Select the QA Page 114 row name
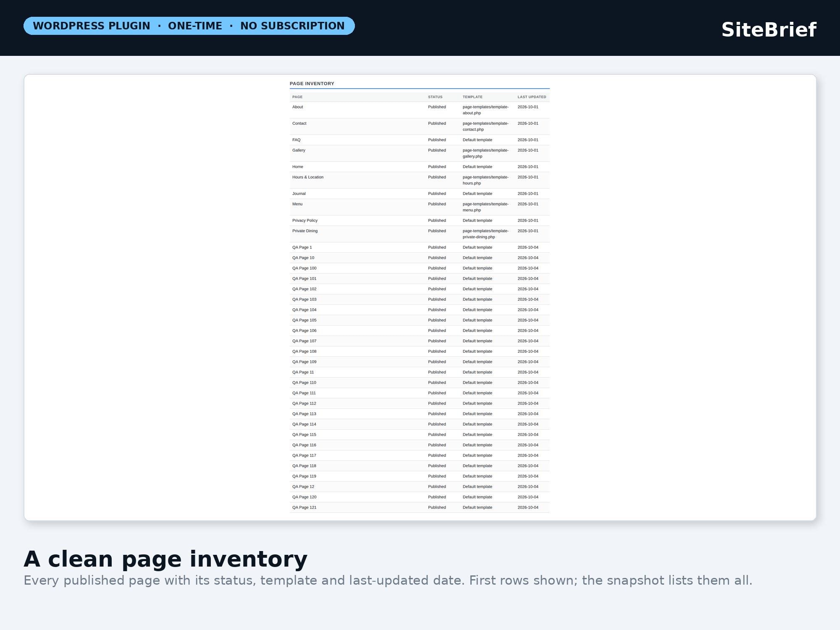This screenshot has height=630, width=840. 304,425
